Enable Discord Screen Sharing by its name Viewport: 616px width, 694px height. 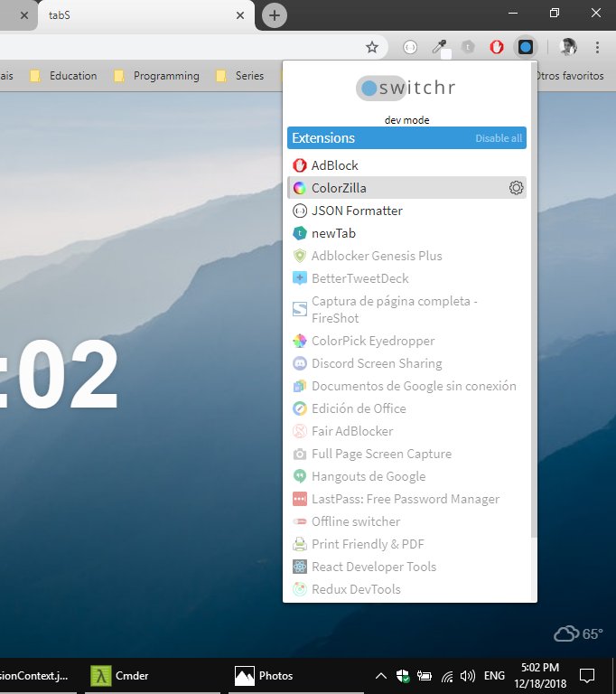coord(377,363)
